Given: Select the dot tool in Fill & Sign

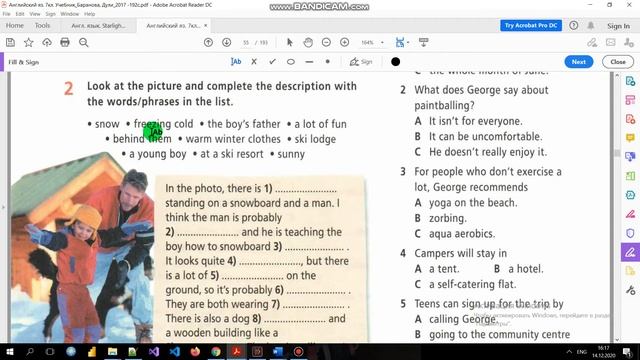Looking at the screenshot, I should [327, 62].
